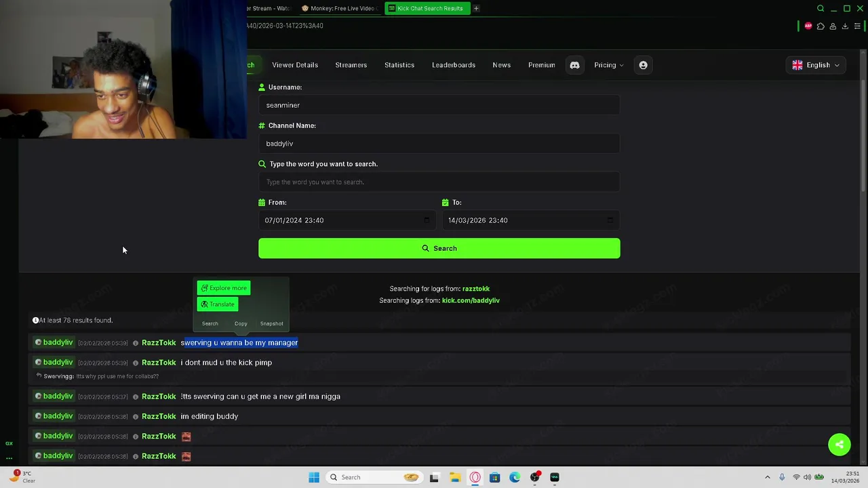Open the News nav item
Image resolution: width=868 pixels, height=488 pixels.
pyautogui.click(x=501, y=65)
